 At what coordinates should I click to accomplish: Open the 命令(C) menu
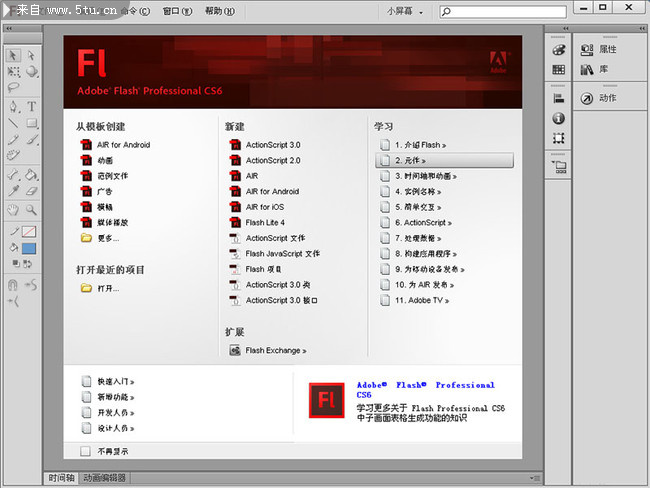[136, 11]
